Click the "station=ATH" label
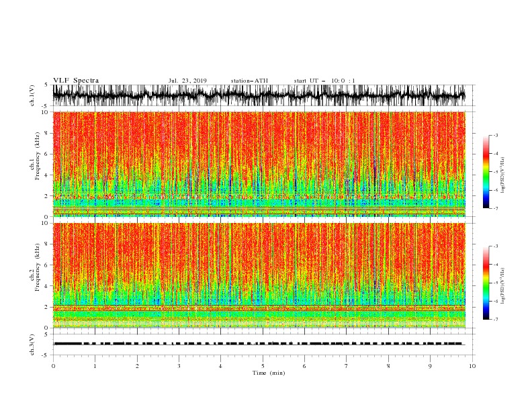The width and height of the screenshot is (532, 411). pyautogui.click(x=249, y=81)
